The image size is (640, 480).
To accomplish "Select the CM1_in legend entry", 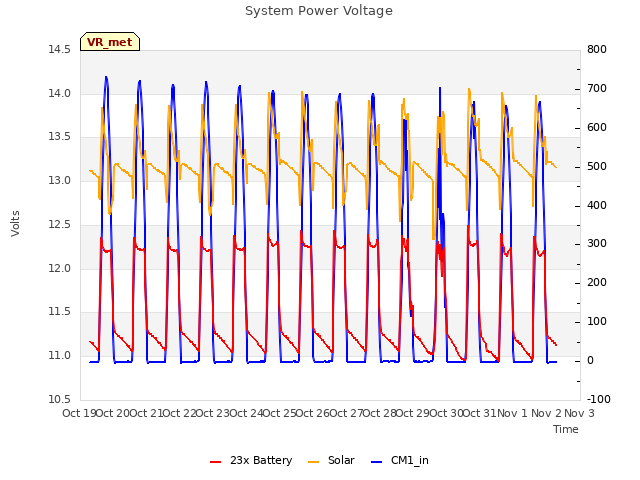I will (400, 460).
